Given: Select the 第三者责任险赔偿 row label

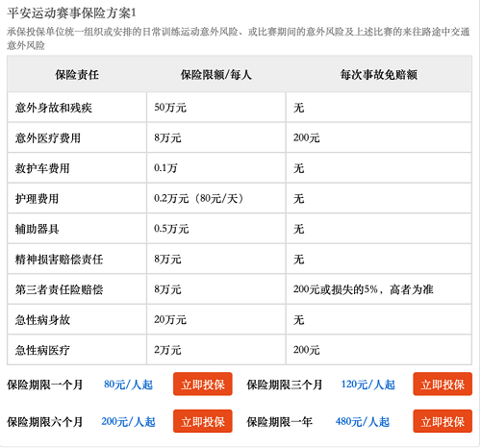Looking at the screenshot, I should click(x=59, y=289).
